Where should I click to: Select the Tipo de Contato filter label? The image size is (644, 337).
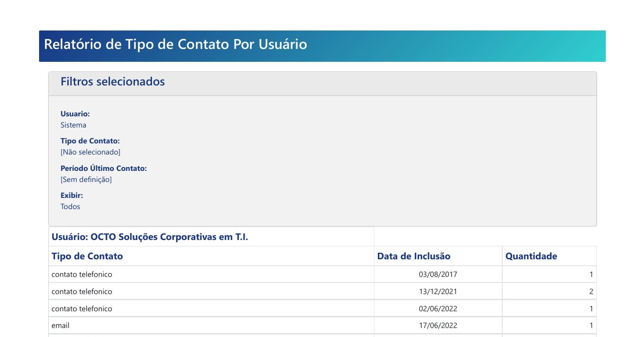click(90, 141)
